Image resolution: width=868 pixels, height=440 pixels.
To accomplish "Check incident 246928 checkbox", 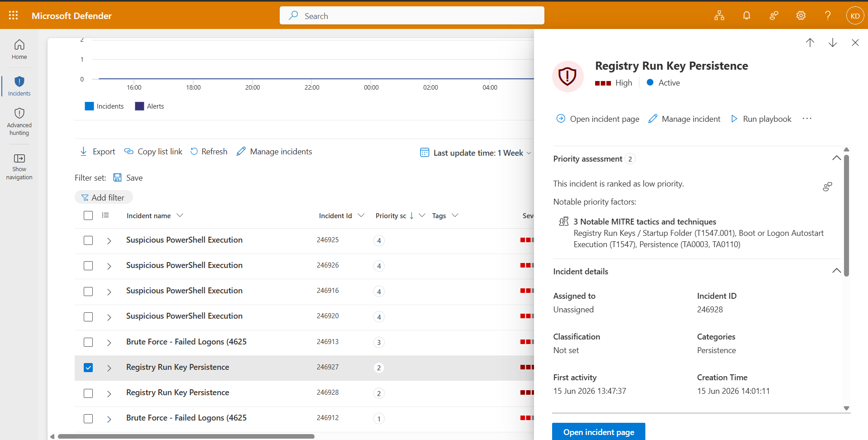I will pos(88,393).
